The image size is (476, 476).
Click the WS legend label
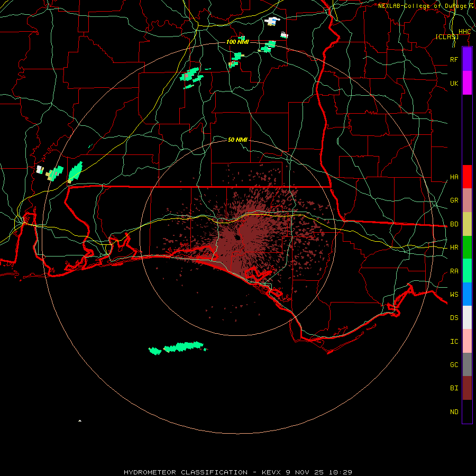pyautogui.click(x=454, y=295)
